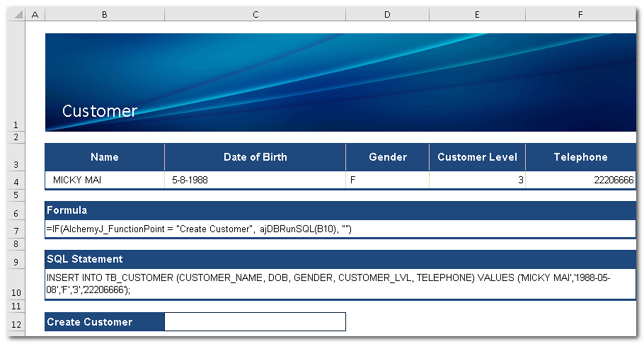The image size is (644, 344).
Task: Select column F header
Action: tap(580, 14)
